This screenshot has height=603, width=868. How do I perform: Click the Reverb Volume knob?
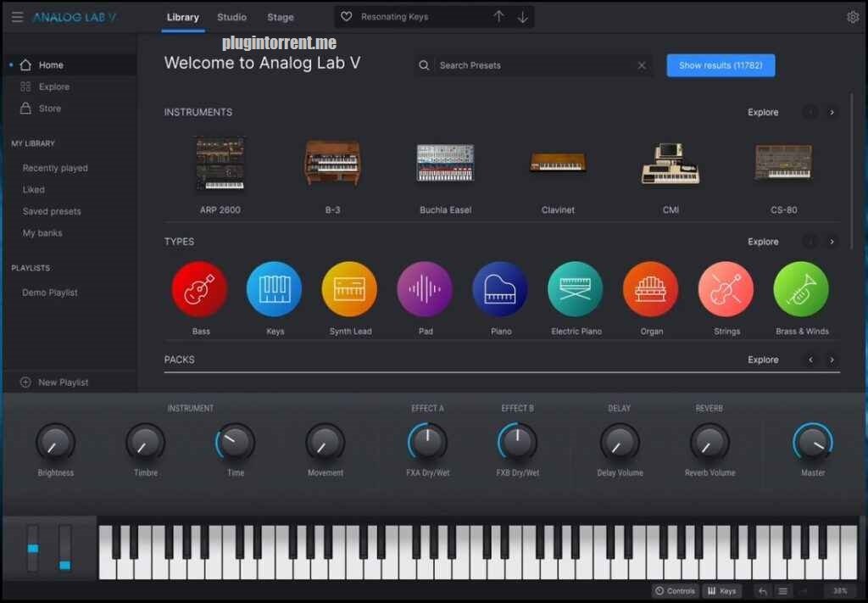pyautogui.click(x=709, y=443)
